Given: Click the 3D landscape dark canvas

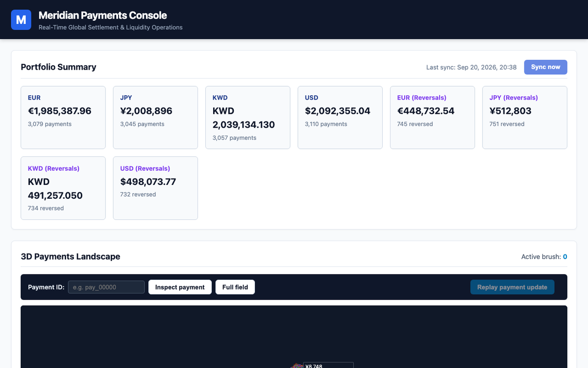Looking at the screenshot, I should [x=294, y=337].
